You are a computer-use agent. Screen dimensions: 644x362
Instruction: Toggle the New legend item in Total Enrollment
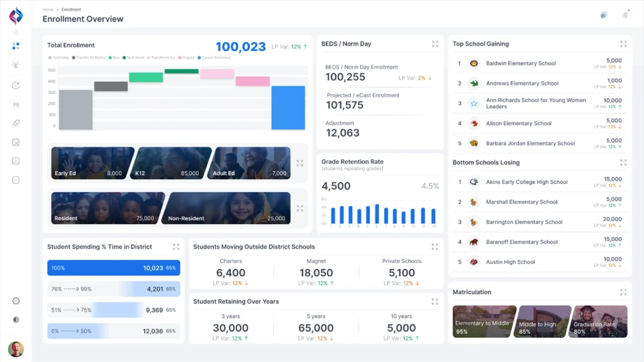[x=114, y=57]
